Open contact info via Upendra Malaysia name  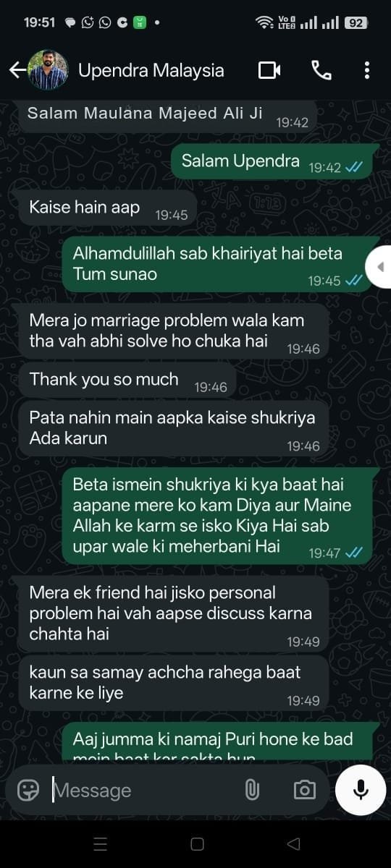tap(151, 70)
